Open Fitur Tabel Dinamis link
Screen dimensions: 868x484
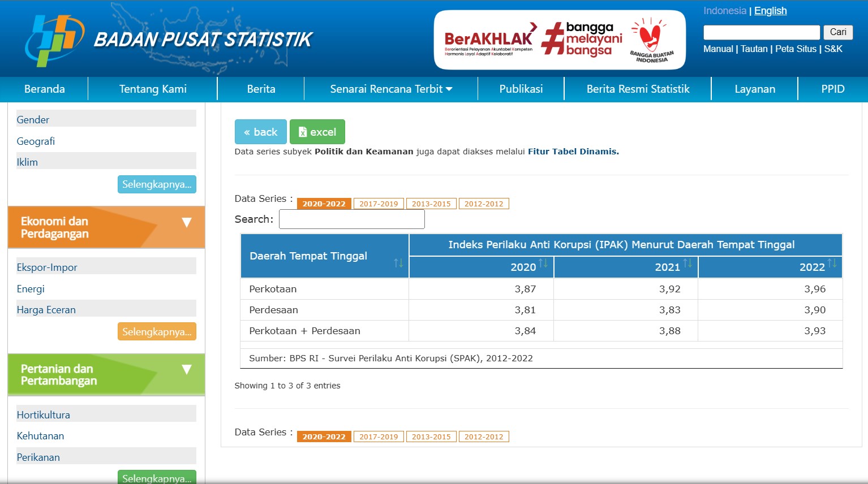573,152
